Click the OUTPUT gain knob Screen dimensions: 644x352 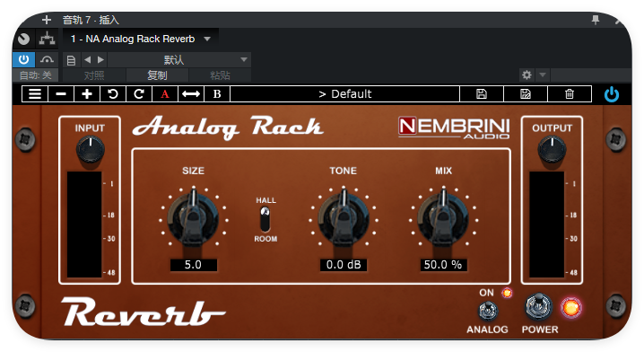click(x=552, y=150)
